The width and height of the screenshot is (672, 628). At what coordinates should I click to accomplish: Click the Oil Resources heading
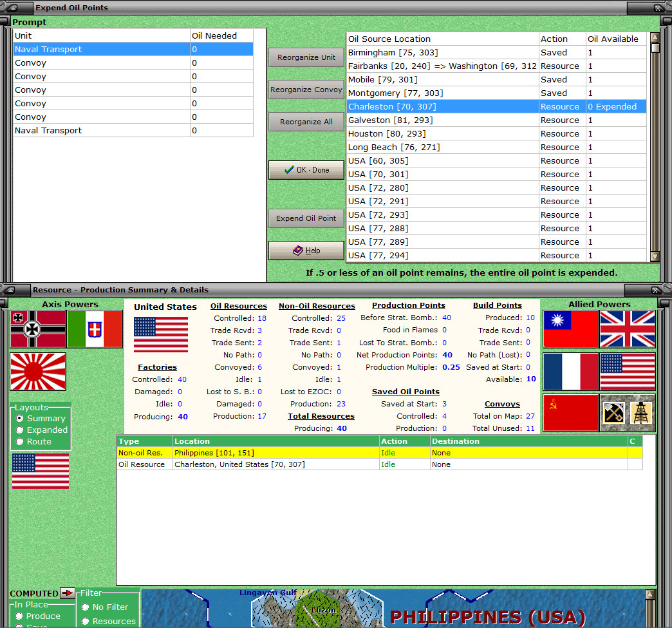pyautogui.click(x=239, y=306)
